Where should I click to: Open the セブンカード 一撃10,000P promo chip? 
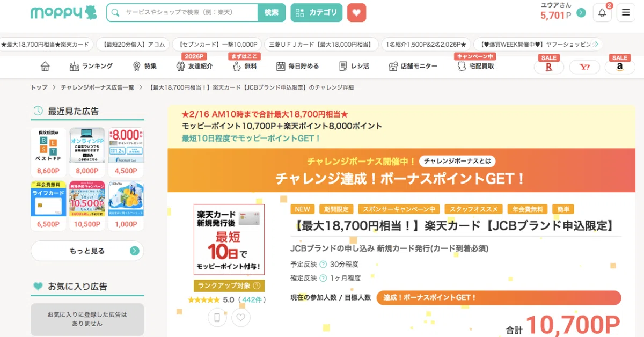218,45
